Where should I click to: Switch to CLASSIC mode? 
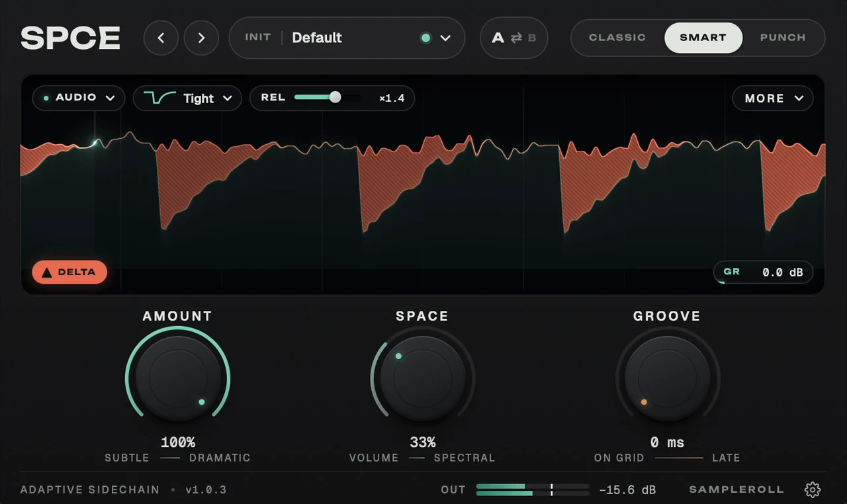coord(617,38)
